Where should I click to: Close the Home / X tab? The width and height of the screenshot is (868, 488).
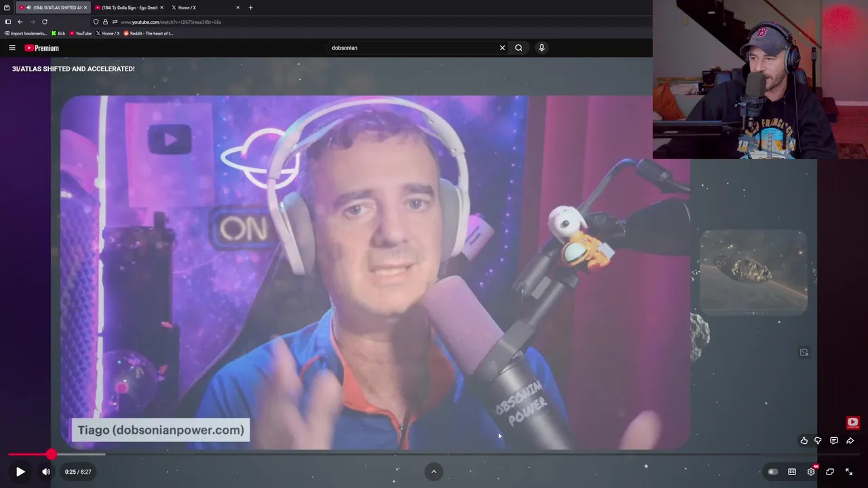point(238,7)
